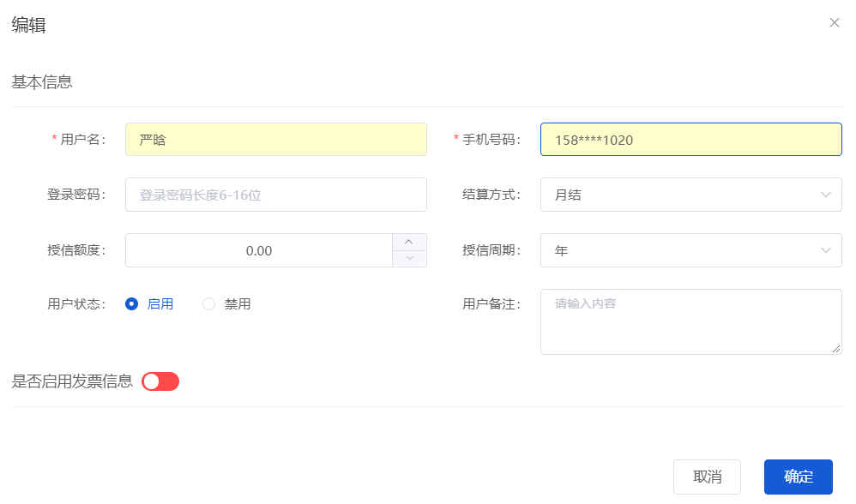This screenshot has width=856, height=504.
Task: Open the 结算方式 dropdown showing 月结
Action: [690, 195]
